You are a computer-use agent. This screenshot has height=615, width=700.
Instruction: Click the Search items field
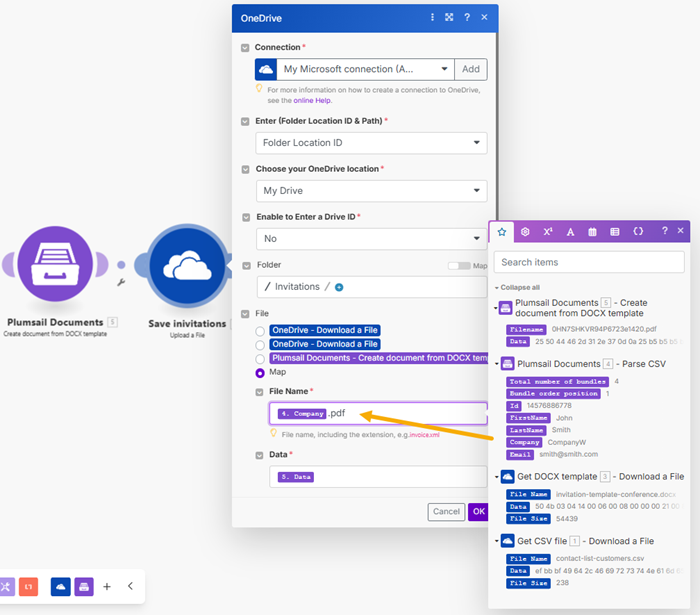click(589, 262)
